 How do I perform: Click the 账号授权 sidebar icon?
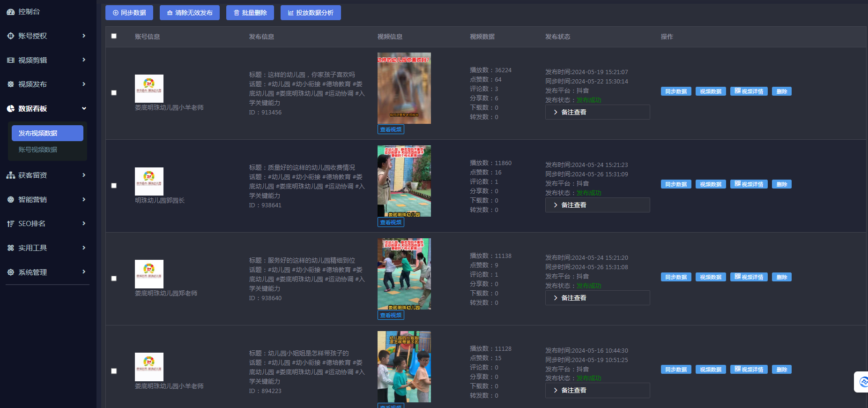(x=10, y=36)
